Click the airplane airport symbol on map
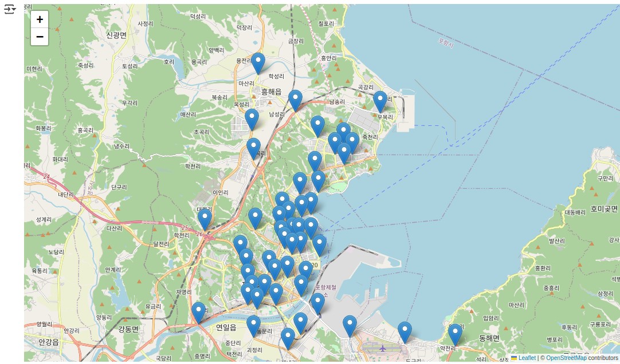This screenshot has height=364, width=620. 382,349
